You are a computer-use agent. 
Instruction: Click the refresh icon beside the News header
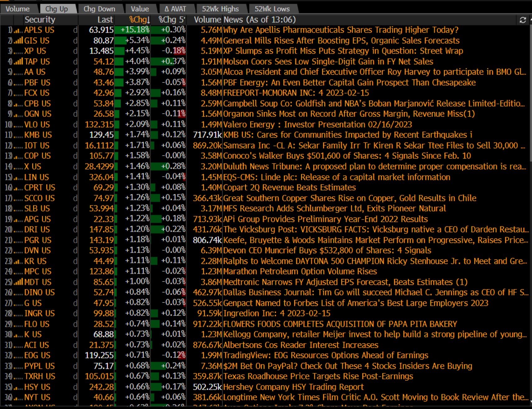pyautogui.click(x=523, y=20)
